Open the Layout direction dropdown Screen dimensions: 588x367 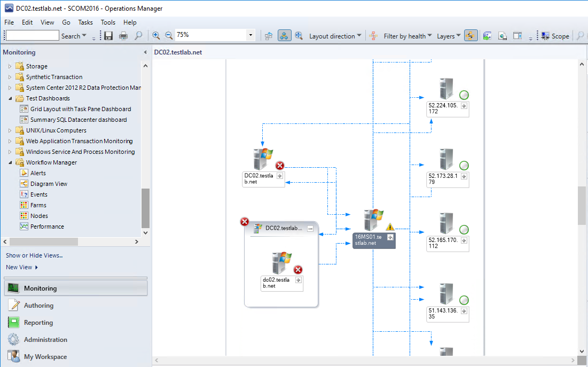(x=335, y=36)
